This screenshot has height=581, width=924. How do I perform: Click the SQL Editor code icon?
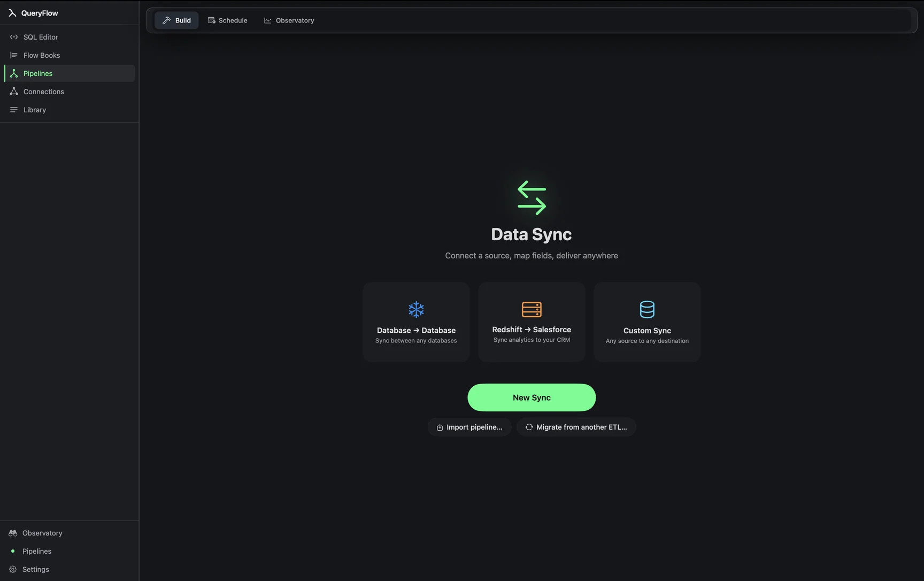click(14, 37)
